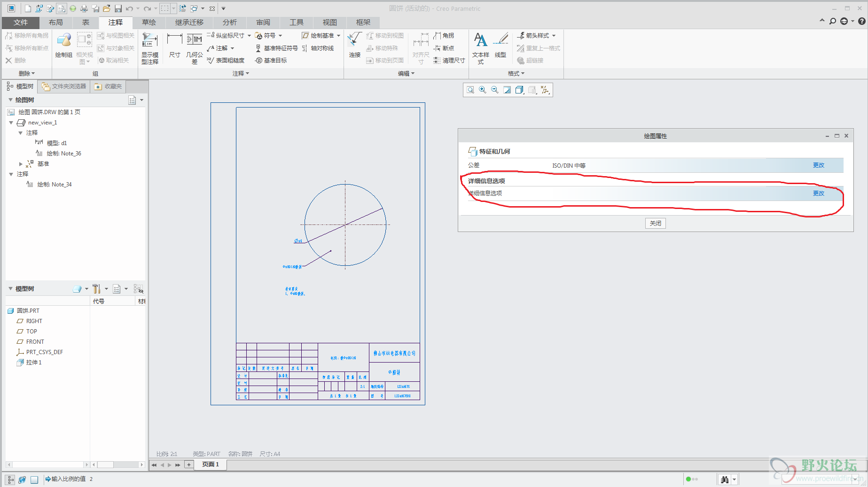Select the Dimension (尺寸) tool
Screen dimensions: 868x487
[174, 46]
